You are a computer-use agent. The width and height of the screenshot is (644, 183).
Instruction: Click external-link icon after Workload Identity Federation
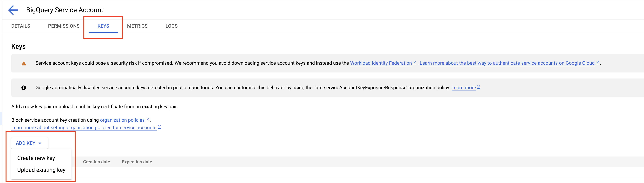click(414, 63)
